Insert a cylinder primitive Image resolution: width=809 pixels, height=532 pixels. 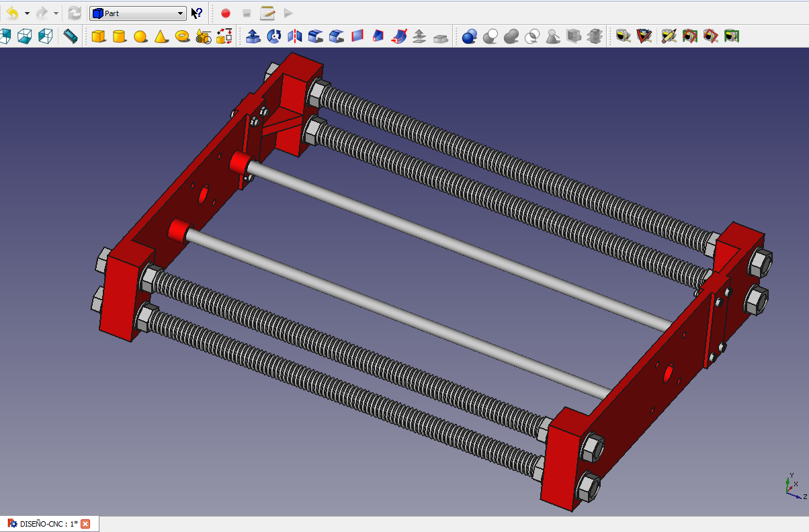[120, 36]
